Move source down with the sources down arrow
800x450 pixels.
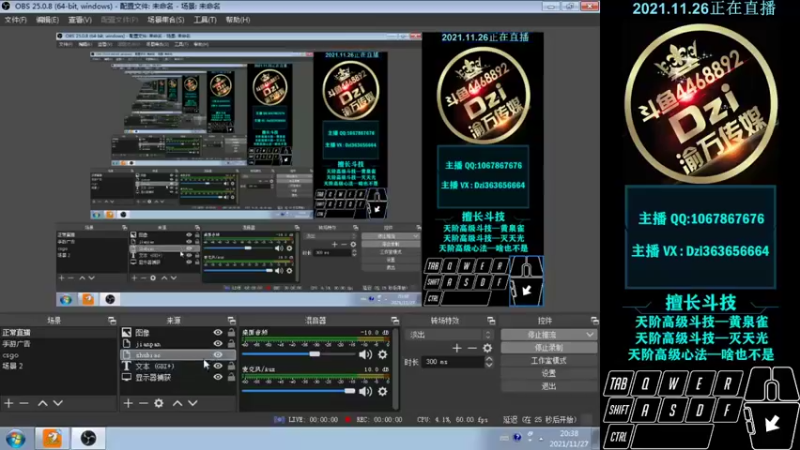pos(193,403)
